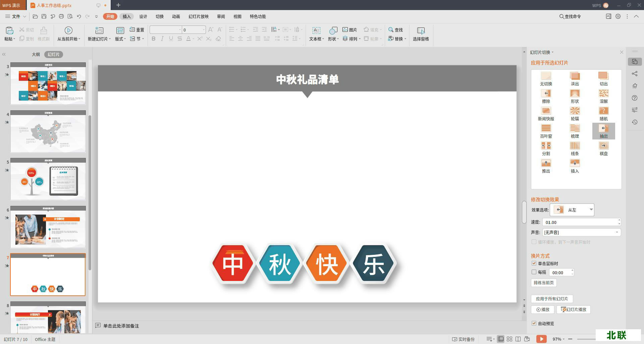Enable the 每隔 timing checkbox
The height and width of the screenshot is (344, 644).
click(534, 272)
